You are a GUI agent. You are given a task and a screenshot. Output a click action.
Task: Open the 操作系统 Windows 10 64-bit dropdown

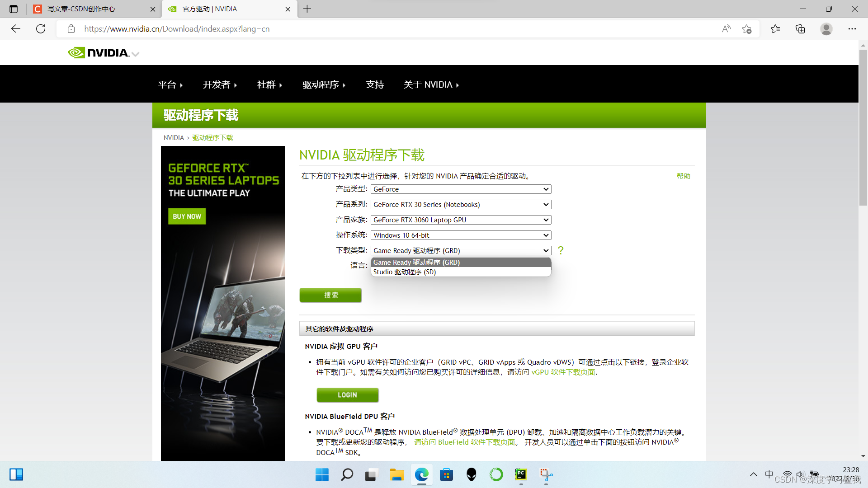point(461,235)
